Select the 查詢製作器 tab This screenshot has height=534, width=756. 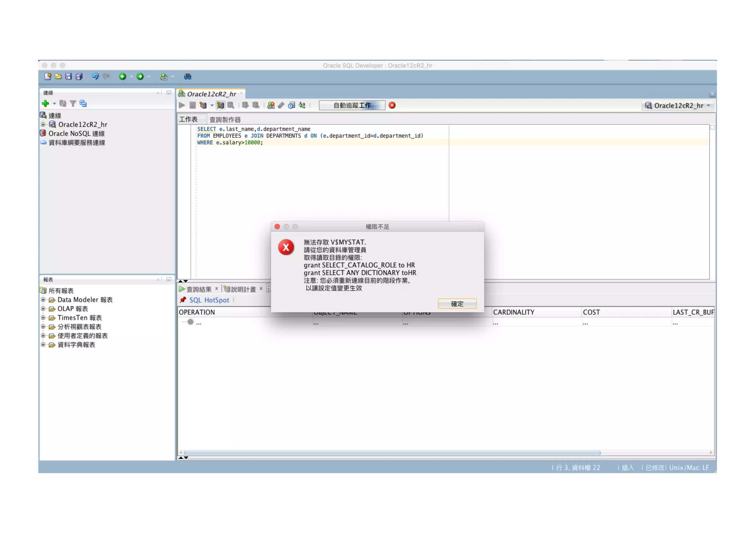tap(225, 120)
